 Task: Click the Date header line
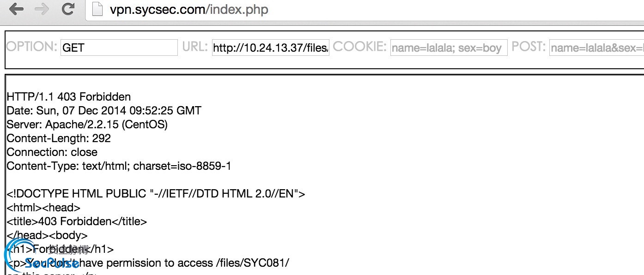(x=104, y=111)
